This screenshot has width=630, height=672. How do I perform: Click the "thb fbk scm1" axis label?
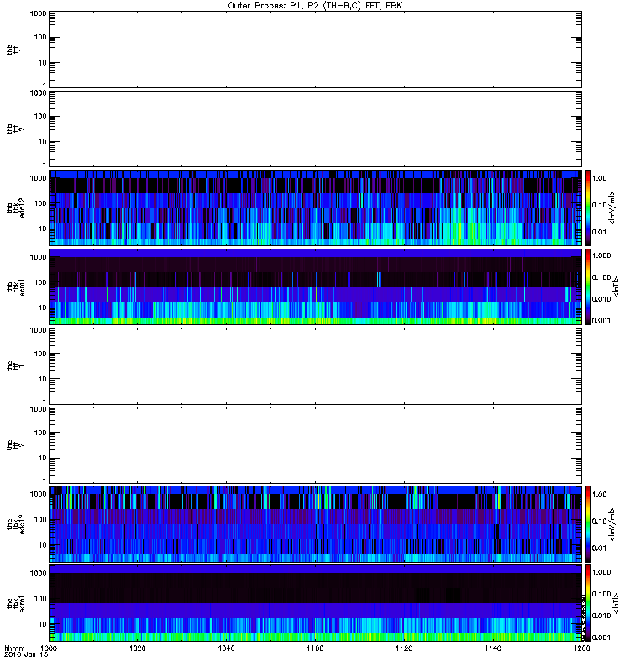coord(16,287)
